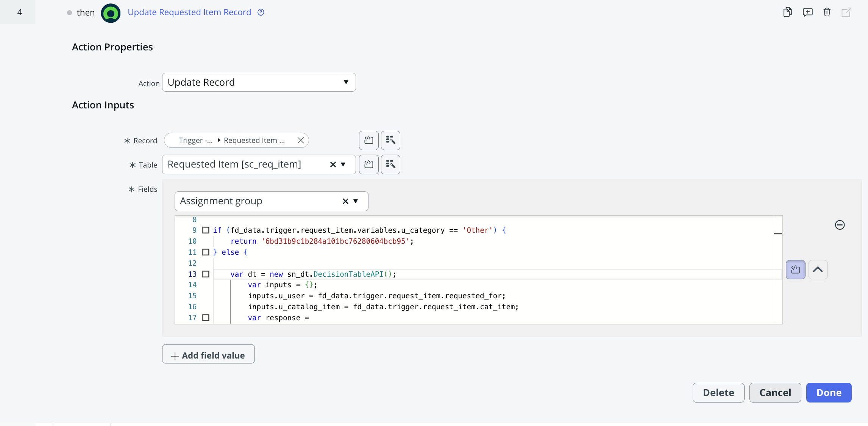Fold the code block at line 17
Screen dimensions: 868x426
(206, 318)
